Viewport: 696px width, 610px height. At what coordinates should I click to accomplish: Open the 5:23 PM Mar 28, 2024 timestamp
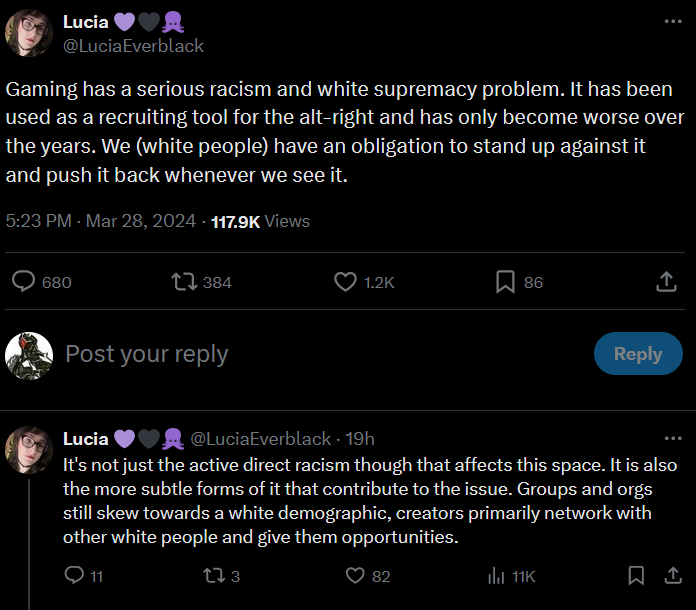pos(100,221)
